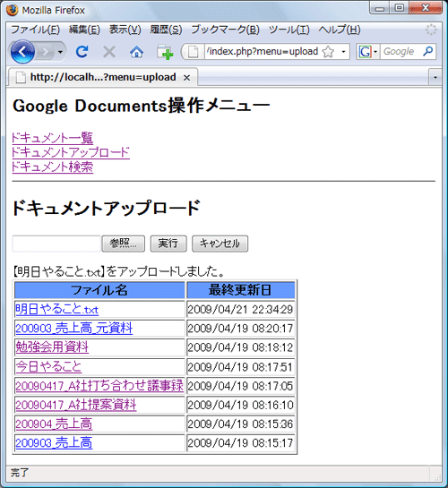This screenshot has width=448, height=488.
Task: Click the 実行 button
Action: [x=168, y=244]
